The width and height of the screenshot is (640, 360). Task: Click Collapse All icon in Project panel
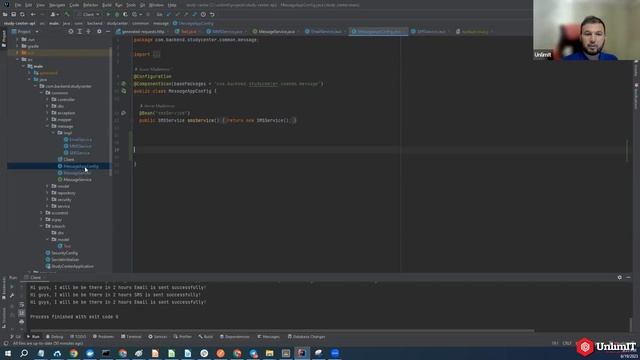tap(88, 31)
